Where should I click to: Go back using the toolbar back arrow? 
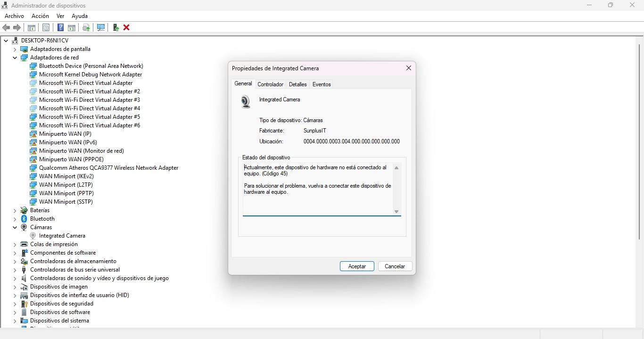pos(6,27)
